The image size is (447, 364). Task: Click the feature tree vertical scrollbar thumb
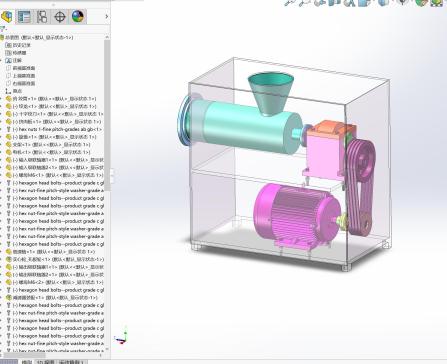click(107, 116)
